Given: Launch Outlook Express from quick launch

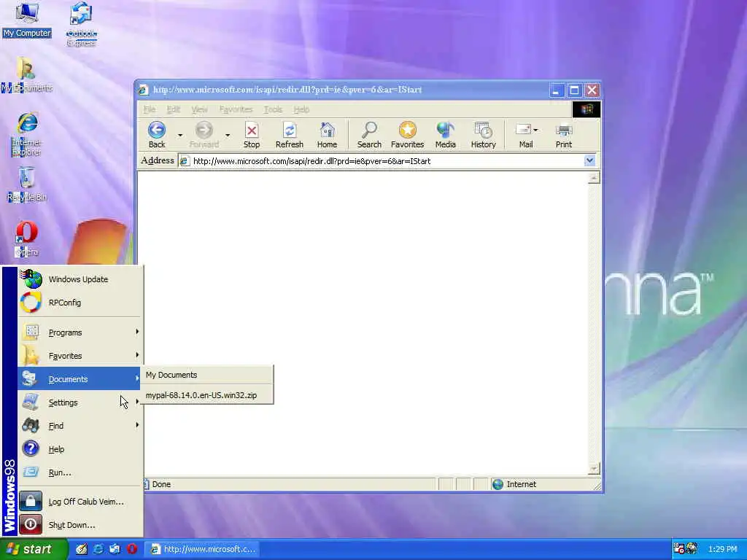Looking at the screenshot, I should pyautogui.click(x=115, y=549).
